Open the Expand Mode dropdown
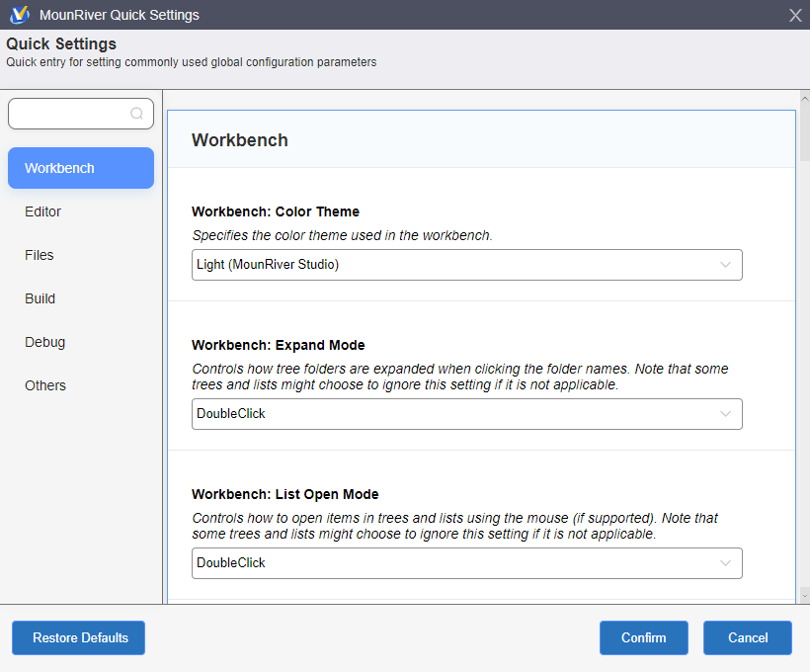This screenshot has width=810, height=672. coord(467,414)
